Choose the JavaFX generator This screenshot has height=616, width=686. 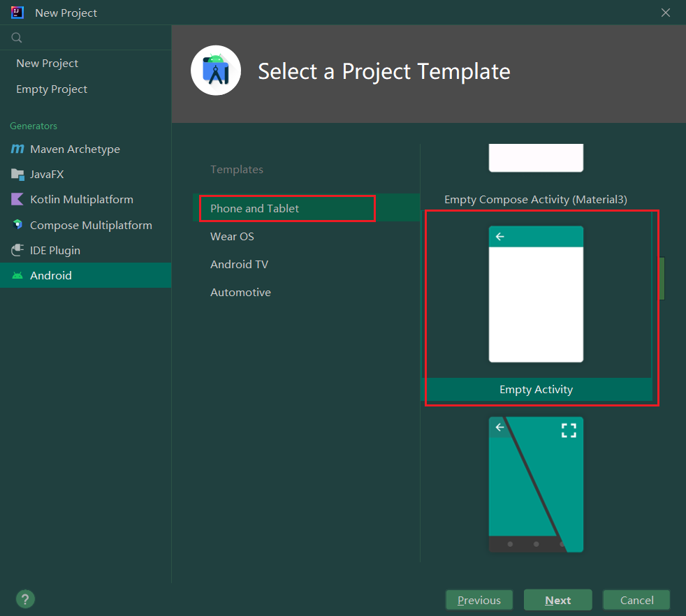pyautogui.click(x=86, y=175)
